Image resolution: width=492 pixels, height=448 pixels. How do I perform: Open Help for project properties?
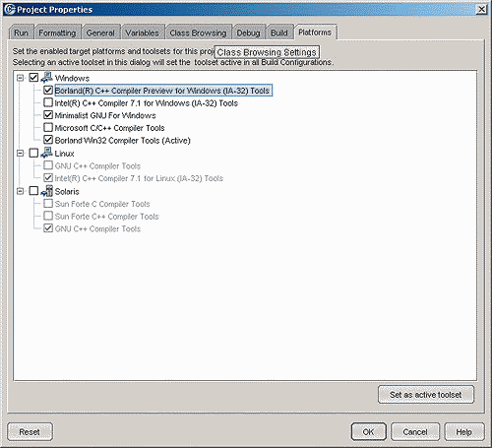click(464, 432)
